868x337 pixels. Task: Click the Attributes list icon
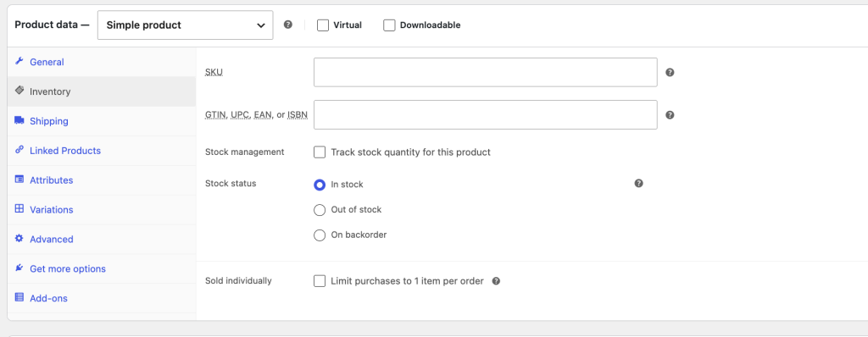(19, 180)
